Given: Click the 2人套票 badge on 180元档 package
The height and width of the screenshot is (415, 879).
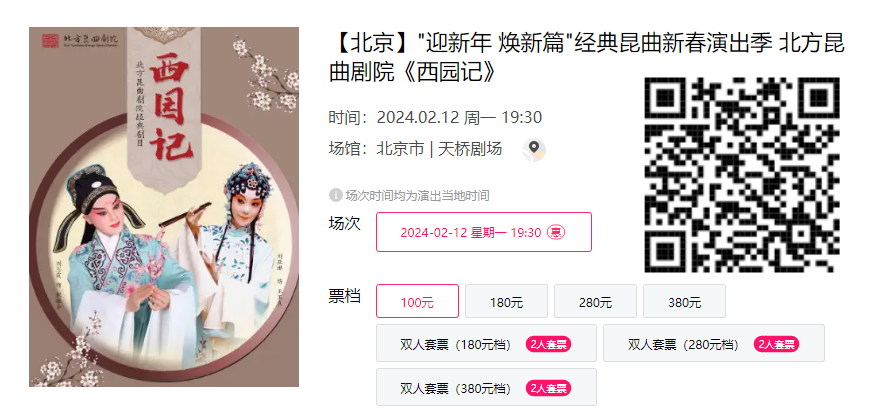Looking at the screenshot, I should 548,344.
